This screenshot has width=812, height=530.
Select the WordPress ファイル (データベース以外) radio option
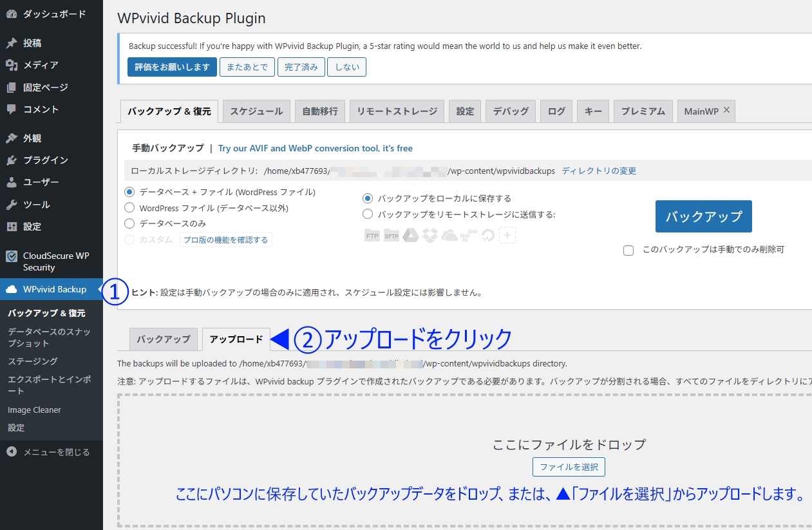(x=129, y=208)
